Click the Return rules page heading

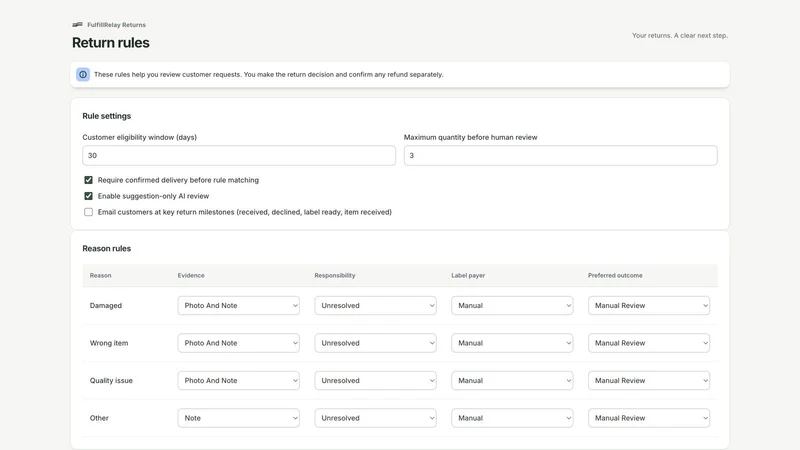111,43
